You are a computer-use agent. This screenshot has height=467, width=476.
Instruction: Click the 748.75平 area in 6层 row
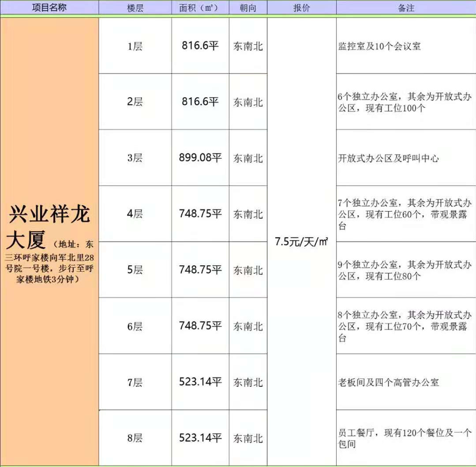tap(200, 326)
